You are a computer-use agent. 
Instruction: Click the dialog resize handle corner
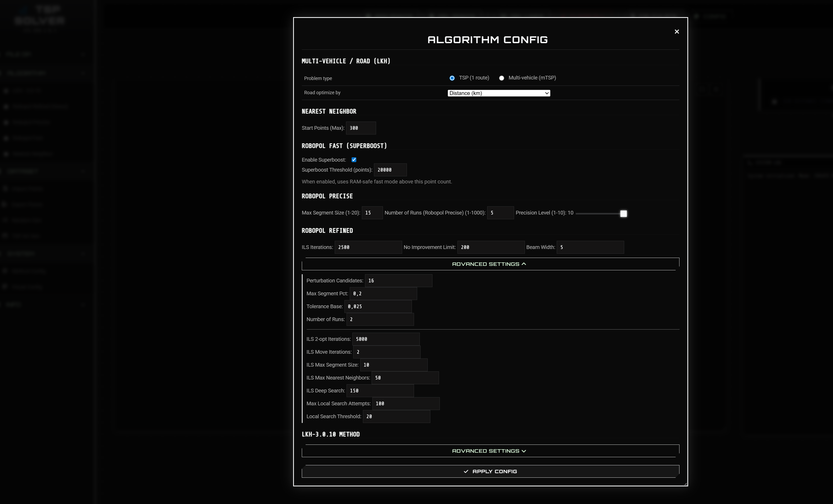tap(685, 484)
